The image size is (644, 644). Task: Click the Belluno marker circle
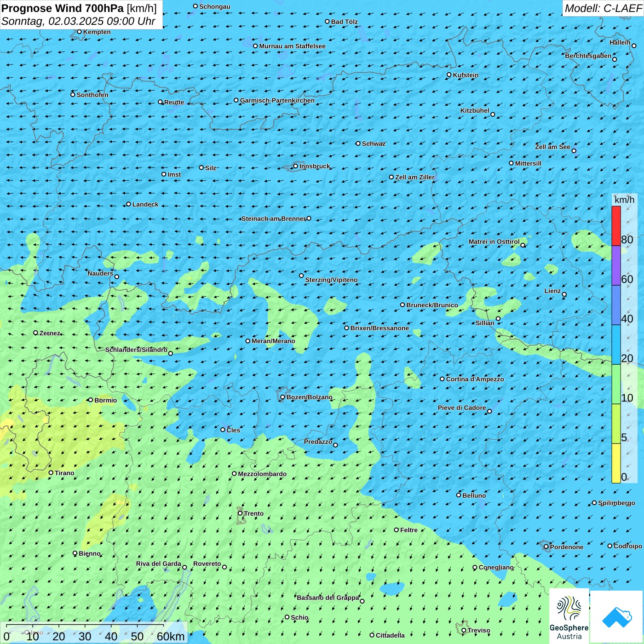[x=459, y=495]
